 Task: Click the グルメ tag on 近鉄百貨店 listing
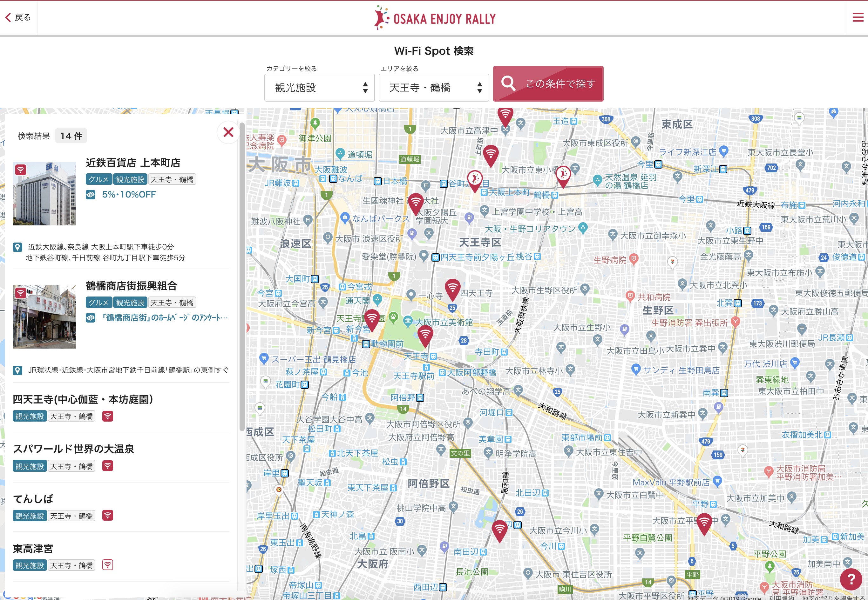(98, 179)
